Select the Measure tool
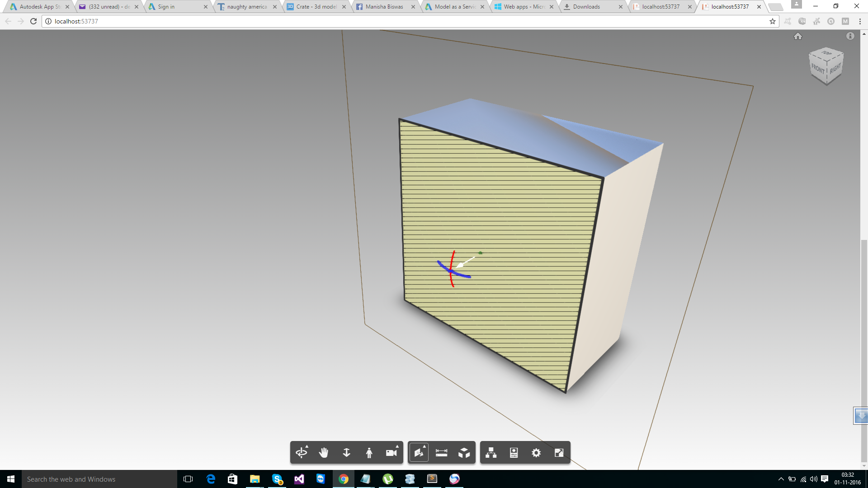 [x=442, y=453]
